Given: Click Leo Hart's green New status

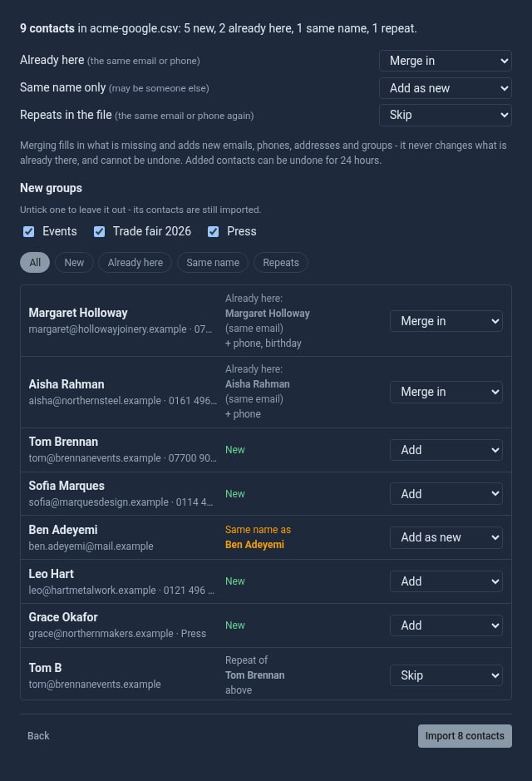Looking at the screenshot, I should 235,581.
